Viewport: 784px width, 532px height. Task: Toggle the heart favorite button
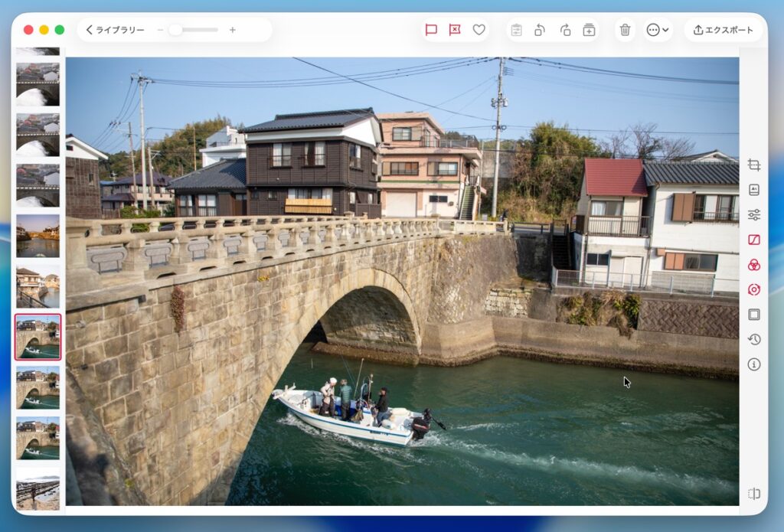(x=479, y=30)
